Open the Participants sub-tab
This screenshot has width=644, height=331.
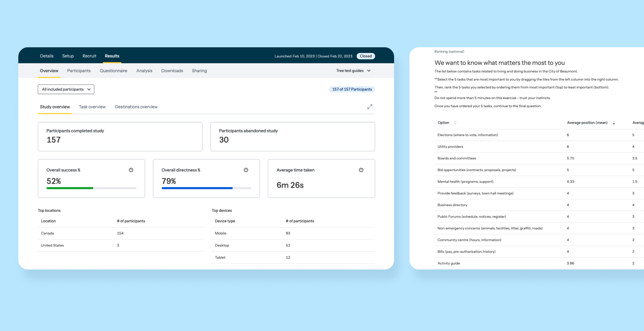click(79, 71)
